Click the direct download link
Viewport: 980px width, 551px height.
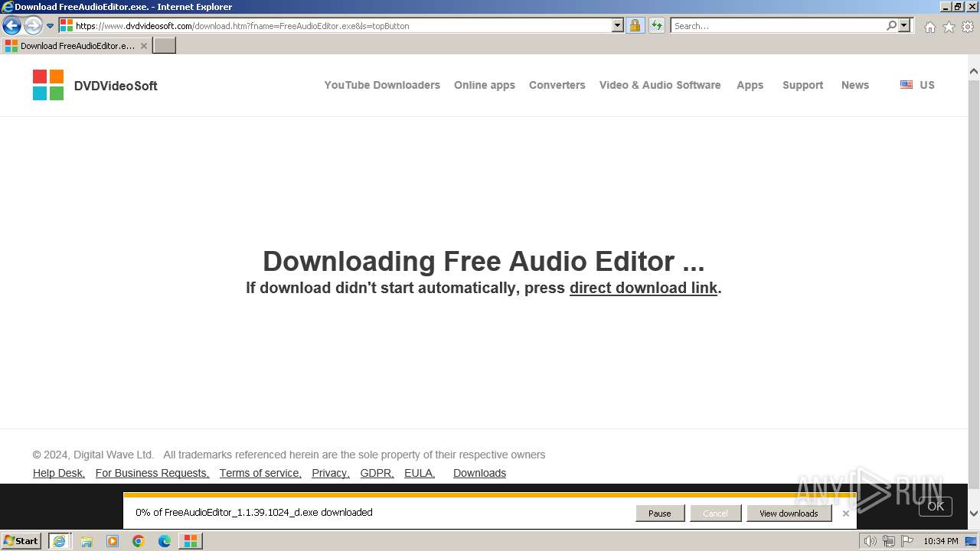643,288
